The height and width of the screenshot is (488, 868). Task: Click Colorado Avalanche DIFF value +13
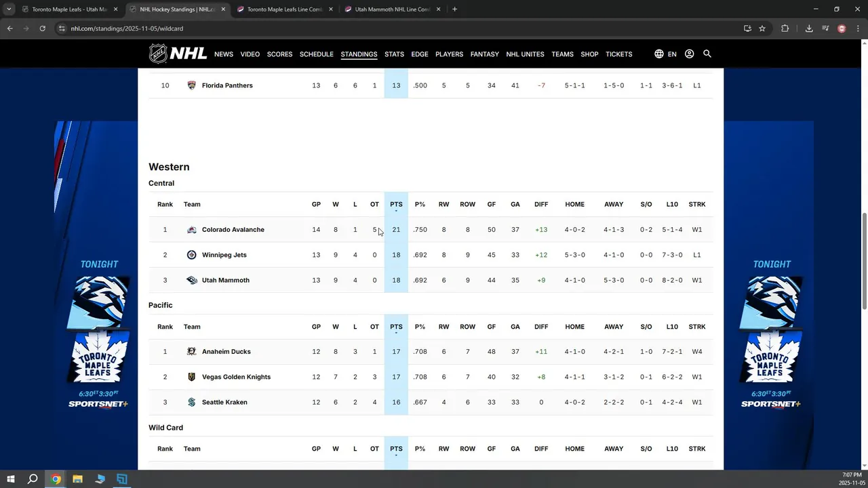[541, 230]
